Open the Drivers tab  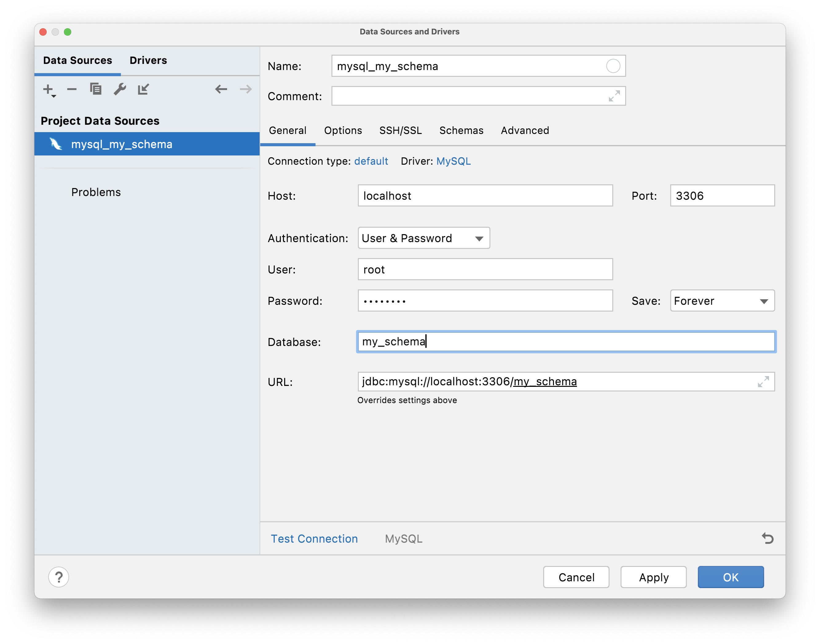click(x=148, y=60)
